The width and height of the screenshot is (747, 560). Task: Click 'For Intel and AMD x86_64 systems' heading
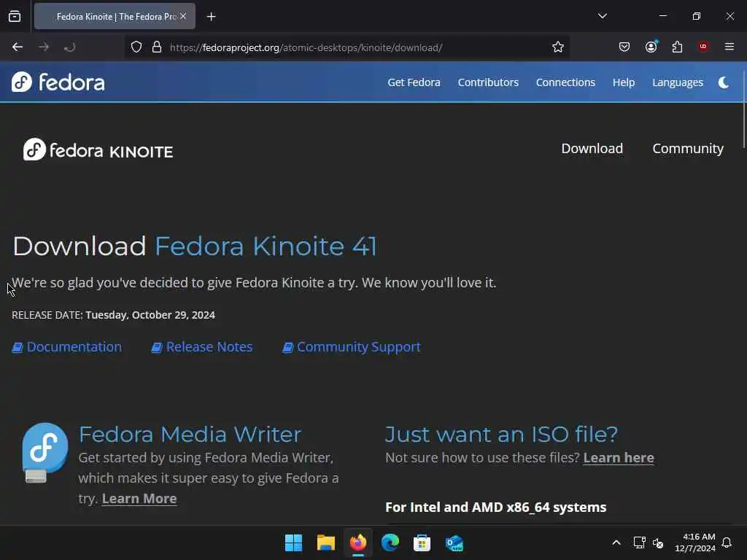(495, 507)
